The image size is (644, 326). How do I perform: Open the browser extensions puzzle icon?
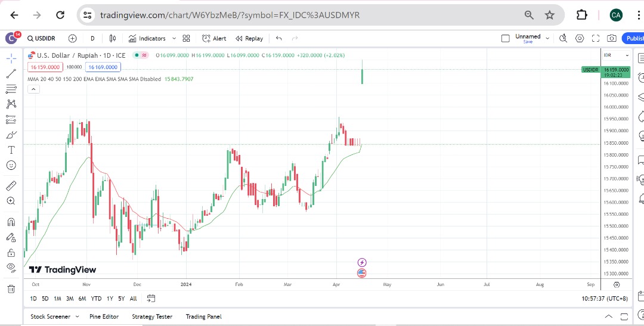(581, 15)
